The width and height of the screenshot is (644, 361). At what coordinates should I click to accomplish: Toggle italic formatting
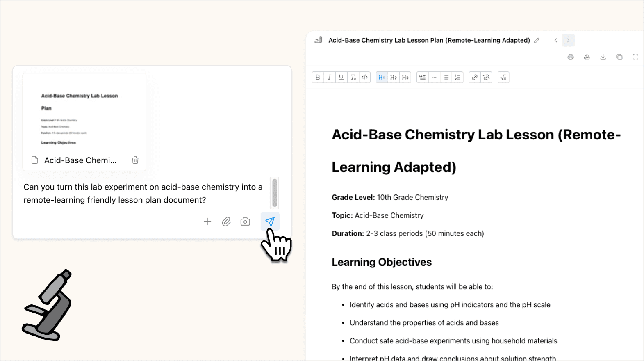click(x=329, y=77)
